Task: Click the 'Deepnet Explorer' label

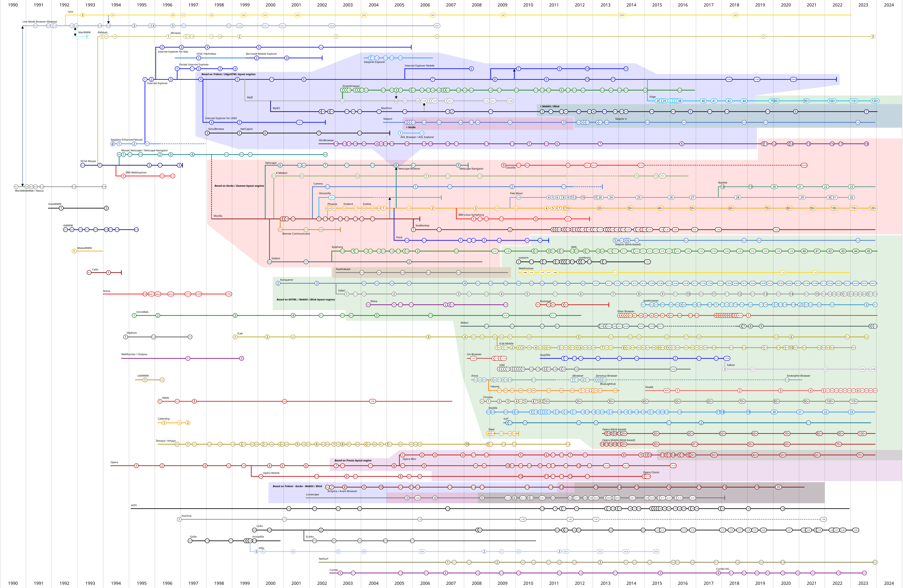Action: [374, 62]
